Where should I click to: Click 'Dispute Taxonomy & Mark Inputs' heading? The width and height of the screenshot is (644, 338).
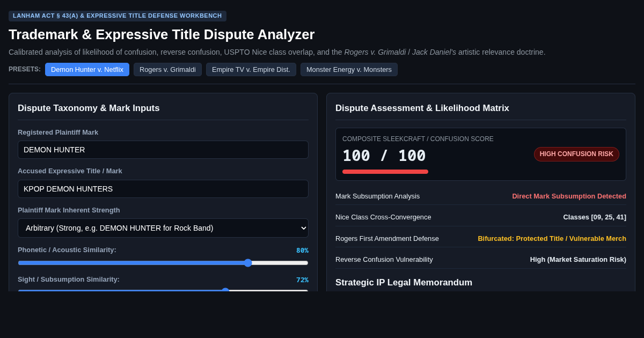coord(89,108)
